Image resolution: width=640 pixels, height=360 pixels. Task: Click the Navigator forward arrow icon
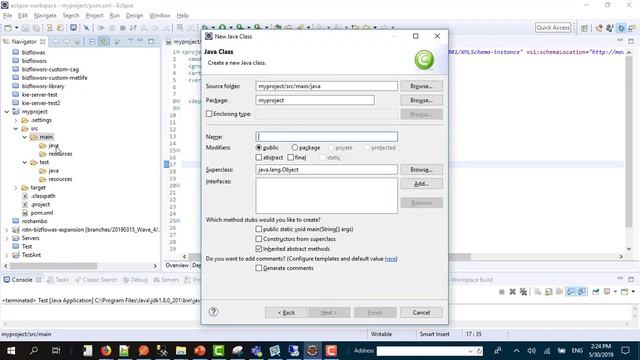pyautogui.click(x=66, y=42)
